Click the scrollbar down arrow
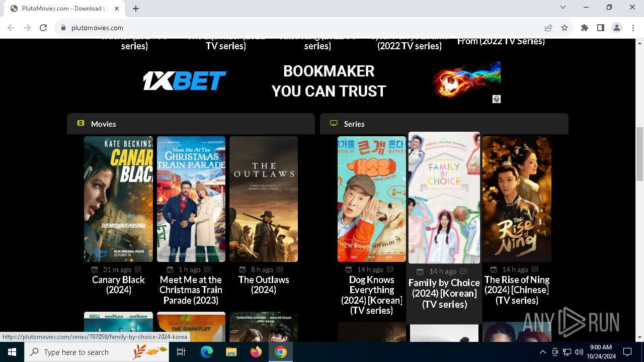The height and width of the screenshot is (362, 644). point(639,337)
